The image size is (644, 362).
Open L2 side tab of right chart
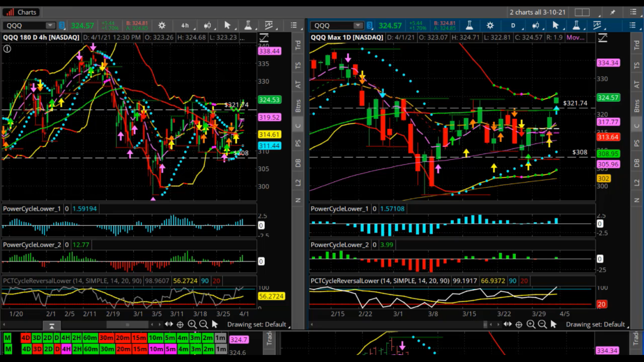[637, 183]
